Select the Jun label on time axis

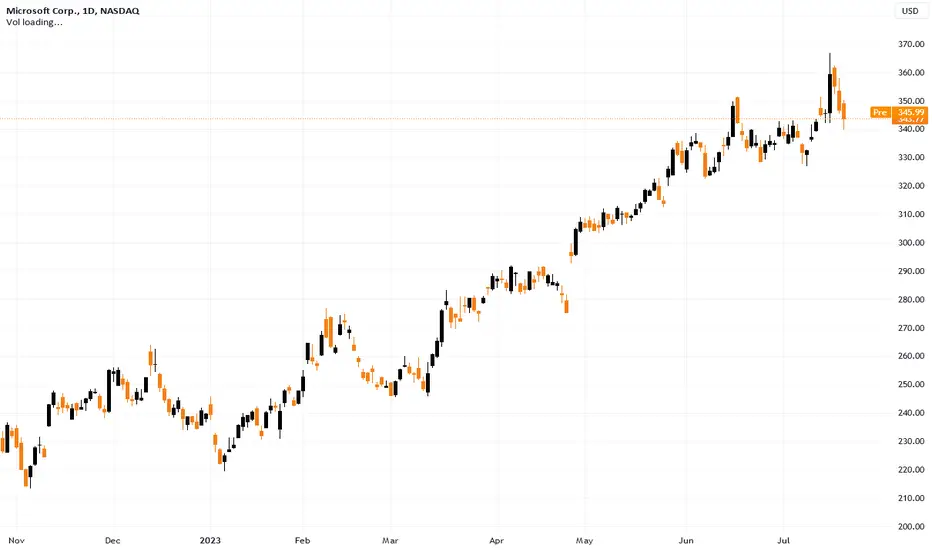tap(687, 540)
